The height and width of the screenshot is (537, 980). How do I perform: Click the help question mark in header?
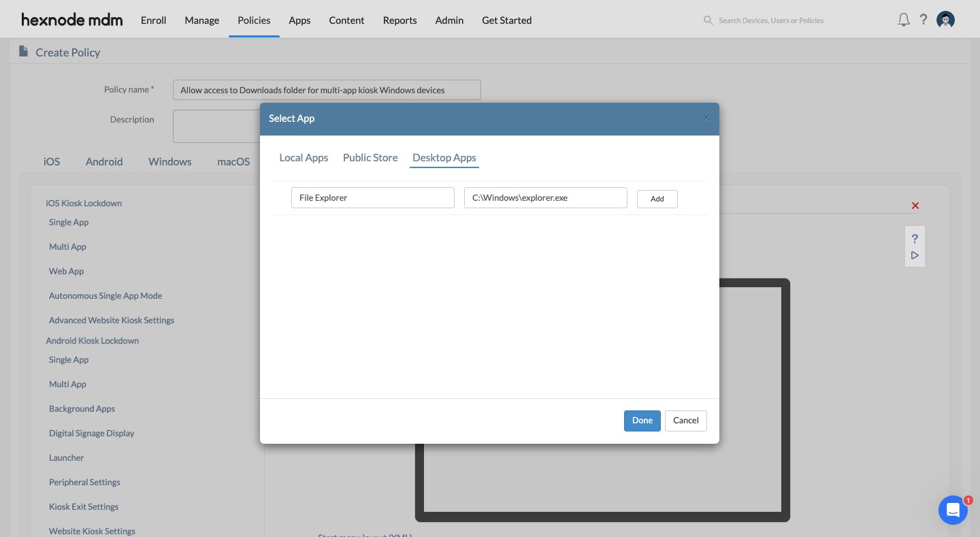(x=924, y=20)
